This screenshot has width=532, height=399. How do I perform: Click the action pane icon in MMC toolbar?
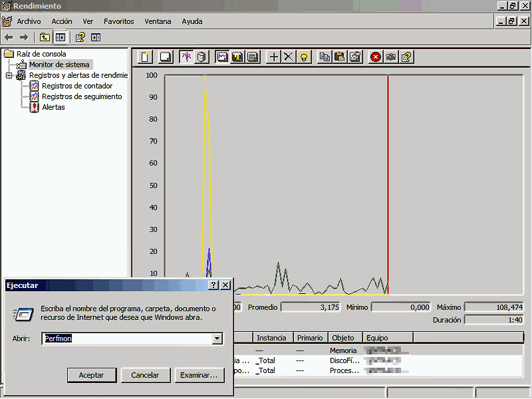pyautogui.click(x=96, y=37)
